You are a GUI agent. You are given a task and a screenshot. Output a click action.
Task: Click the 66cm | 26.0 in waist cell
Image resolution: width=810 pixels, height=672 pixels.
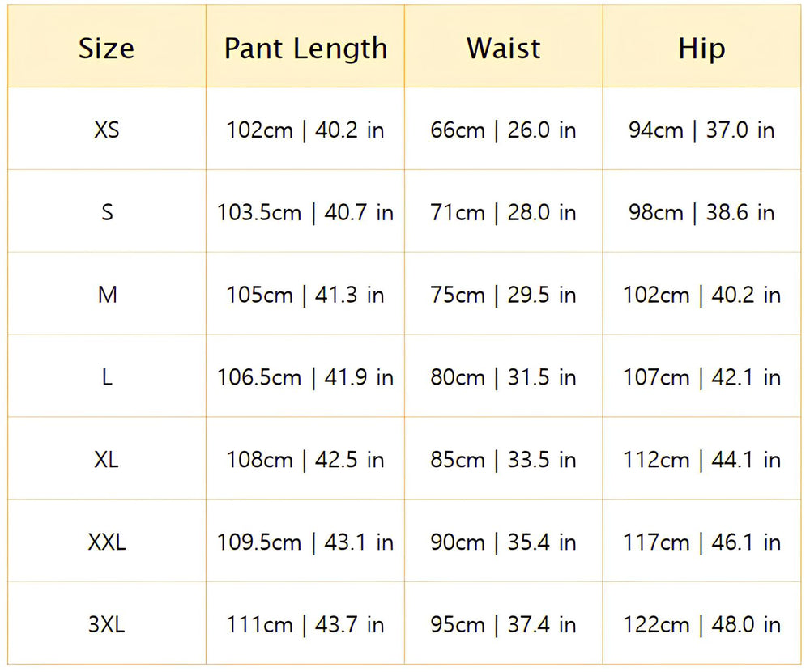point(503,130)
